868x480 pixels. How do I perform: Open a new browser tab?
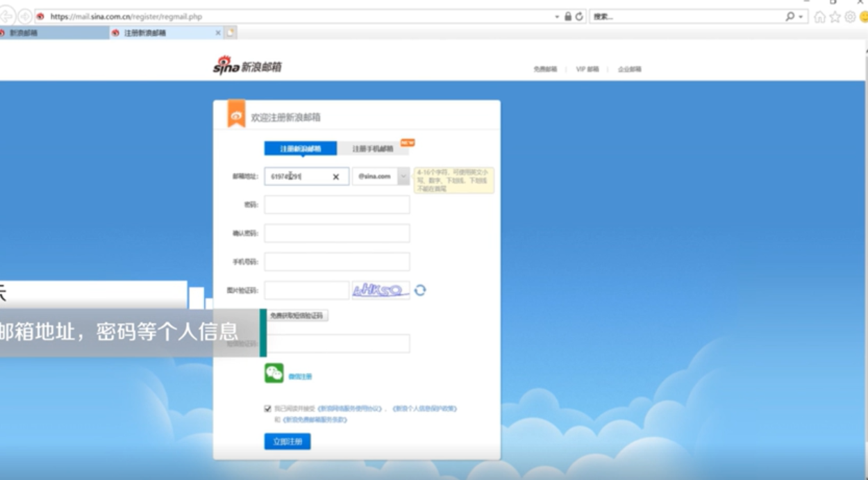coord(231,33)
